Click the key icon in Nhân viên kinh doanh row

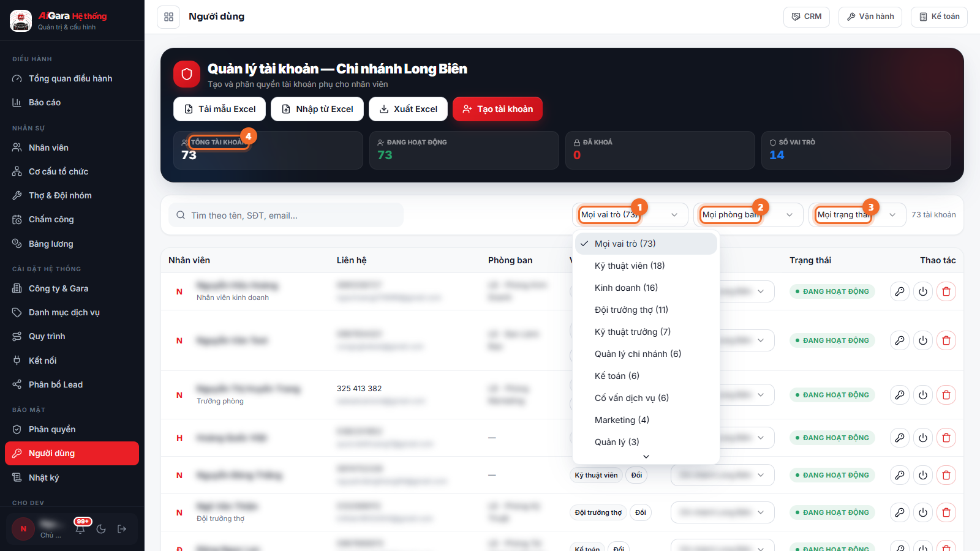point(900,291)
